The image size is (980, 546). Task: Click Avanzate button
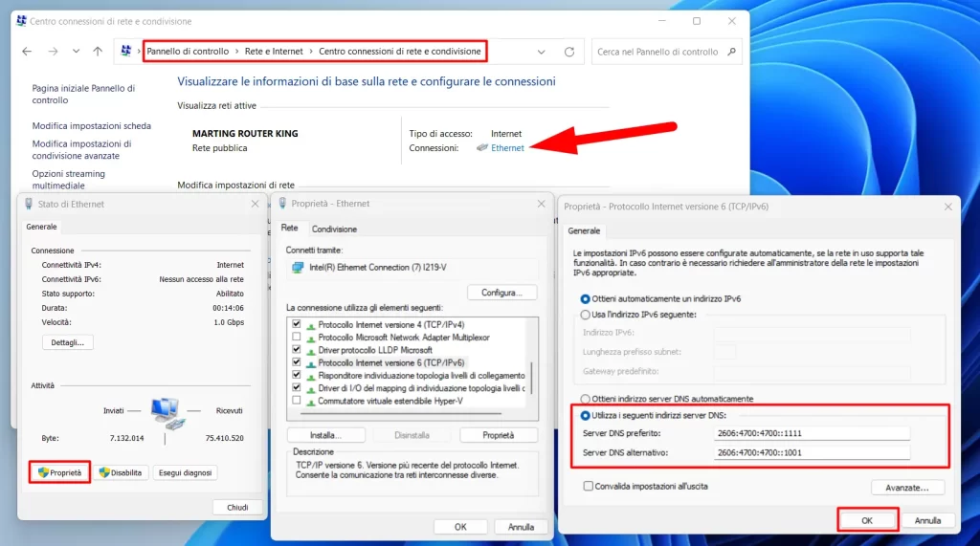pyautogui.click(x=907, y=488)
